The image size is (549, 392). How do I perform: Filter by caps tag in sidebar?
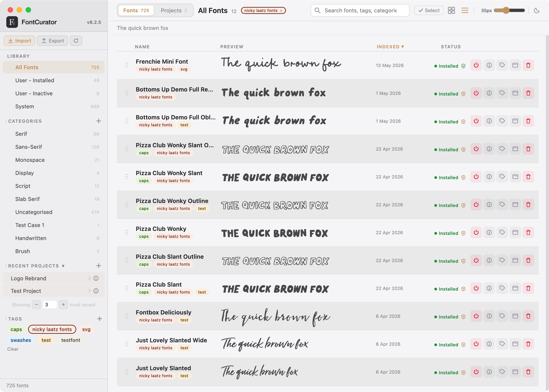tap(16, 330)
